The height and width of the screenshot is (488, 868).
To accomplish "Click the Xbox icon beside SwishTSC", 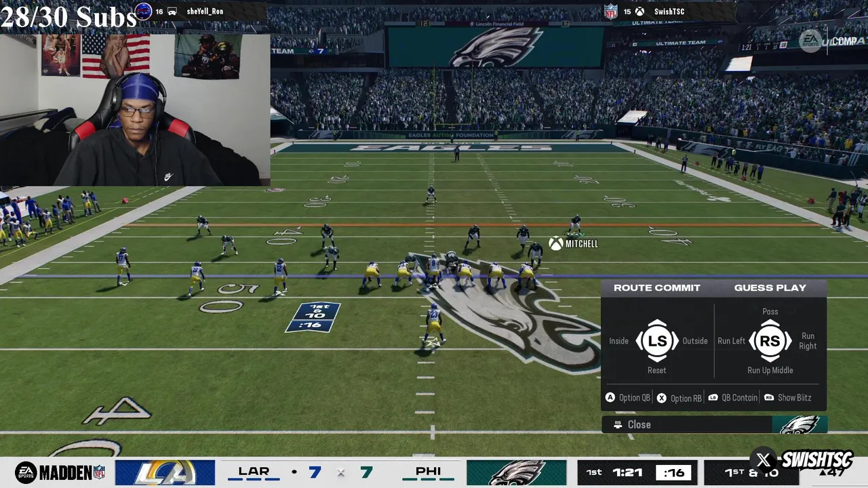I will click(x=639, y=12).
